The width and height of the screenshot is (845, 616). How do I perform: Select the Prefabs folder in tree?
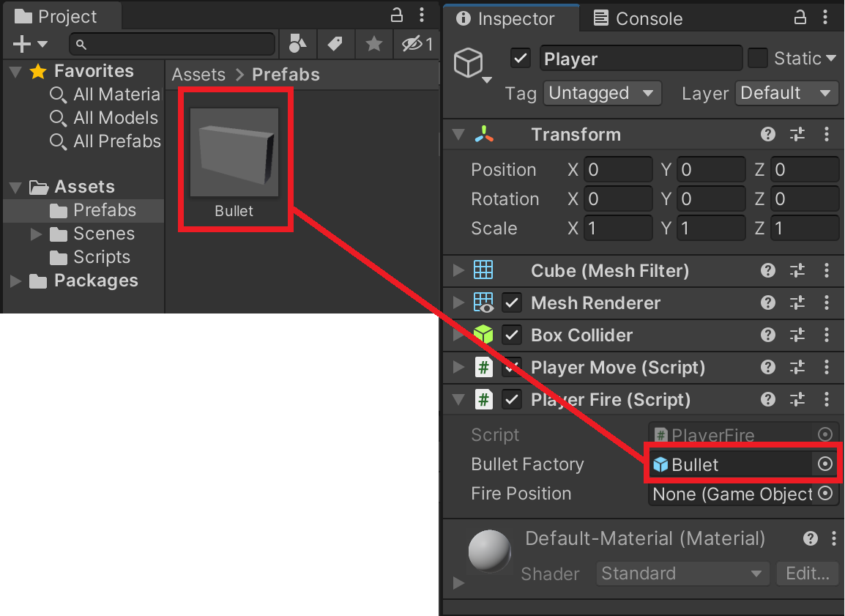tap(83, 210)
